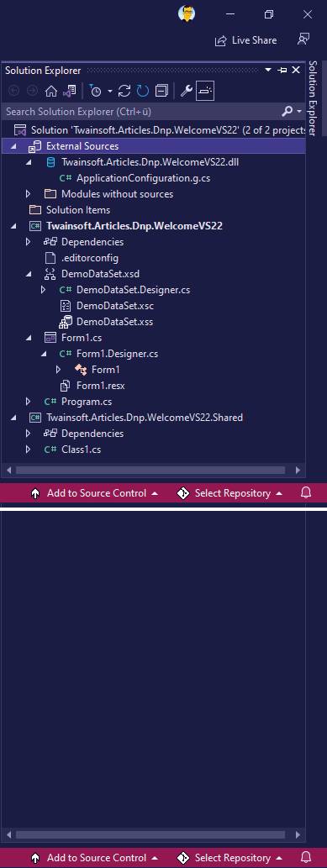
Task: Click in the Search Solution Explorer field
Action: tap(143, 111)
